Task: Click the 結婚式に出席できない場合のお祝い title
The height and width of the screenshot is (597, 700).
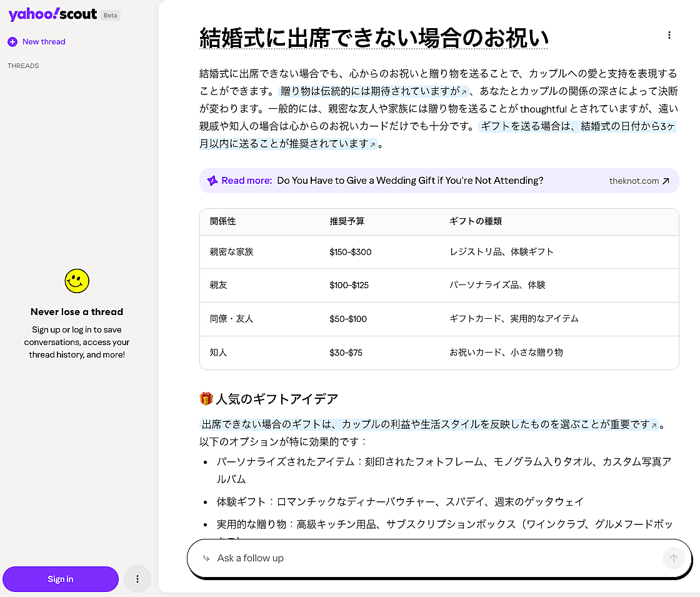Action: [x=373, y=38]
